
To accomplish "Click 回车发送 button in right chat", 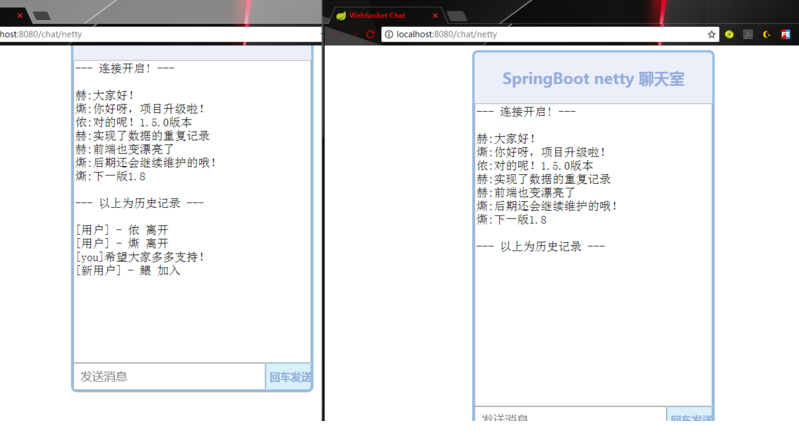I will [689, 415].
